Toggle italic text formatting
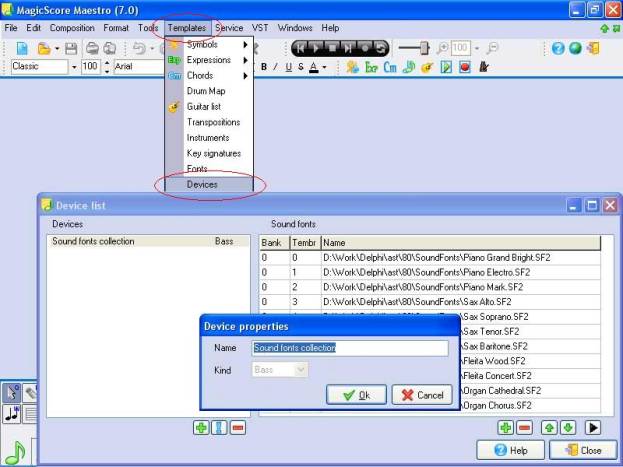This screenshot has height=467, width=623. (x=275, y=67)
